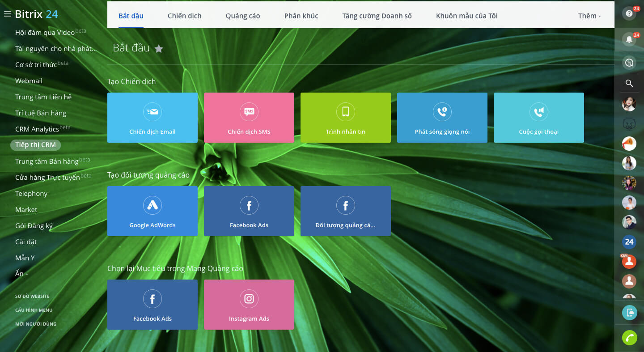644x352 pixels.
Task: Click the first user avatar in right sidebar
Action: tap(629, 104)
